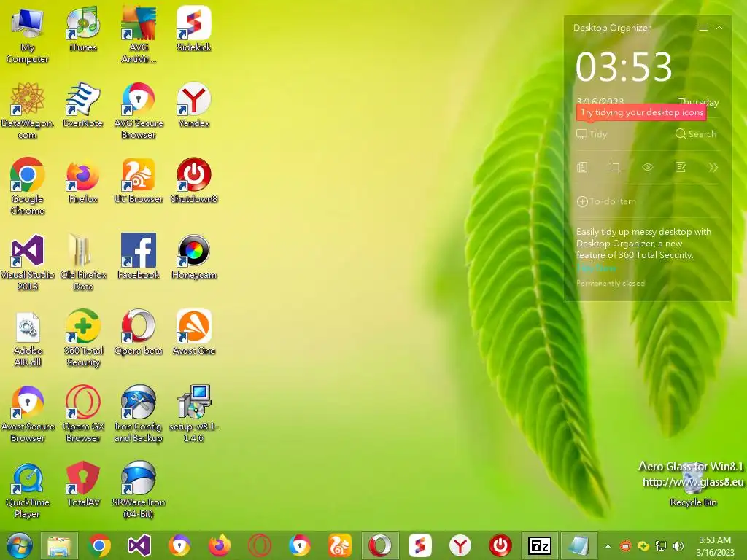Launch Google Chrome from the taskbar
Image resolution: width=747 pixels, height=560 pixels.
[x=99, y=545]
